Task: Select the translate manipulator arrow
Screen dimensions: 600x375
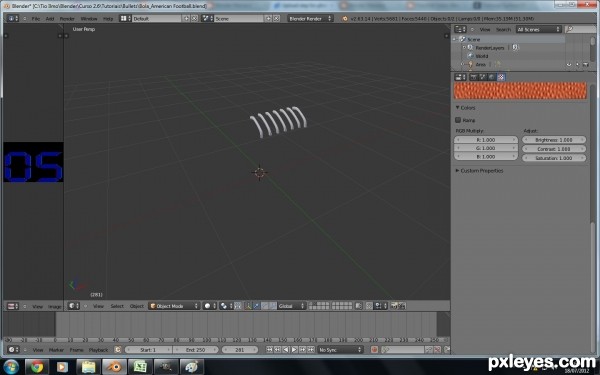Action: click(x=256, y=306)
